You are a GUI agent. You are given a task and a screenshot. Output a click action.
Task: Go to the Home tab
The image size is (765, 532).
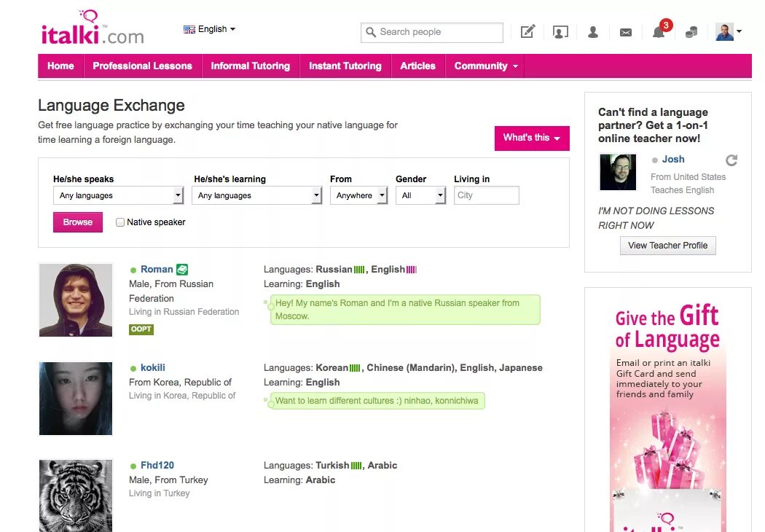pos(60,66)
